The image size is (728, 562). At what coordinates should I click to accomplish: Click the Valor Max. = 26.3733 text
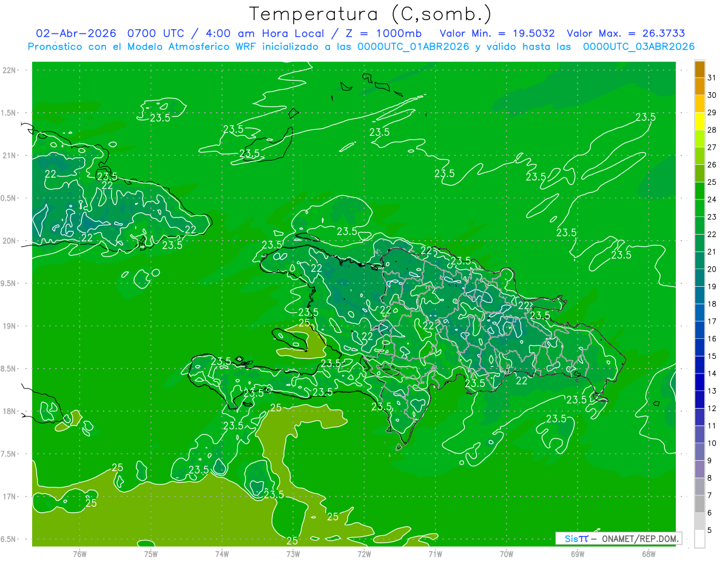coord(626,33)
